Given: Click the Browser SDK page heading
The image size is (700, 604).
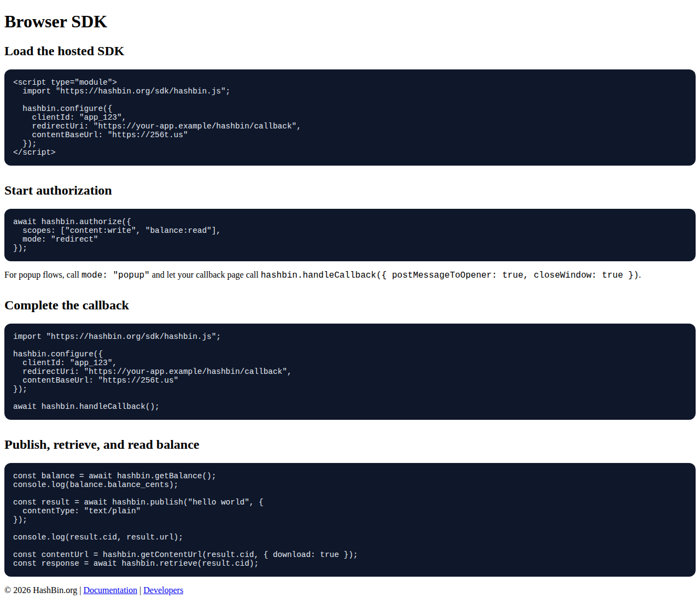Looking at the screenshot, I should (x=56, y=22).
